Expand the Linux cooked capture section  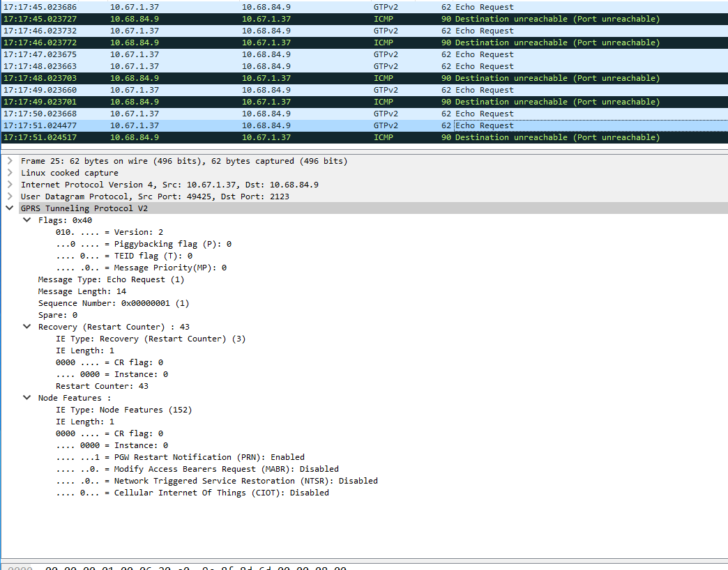click(x=8, y=173)
